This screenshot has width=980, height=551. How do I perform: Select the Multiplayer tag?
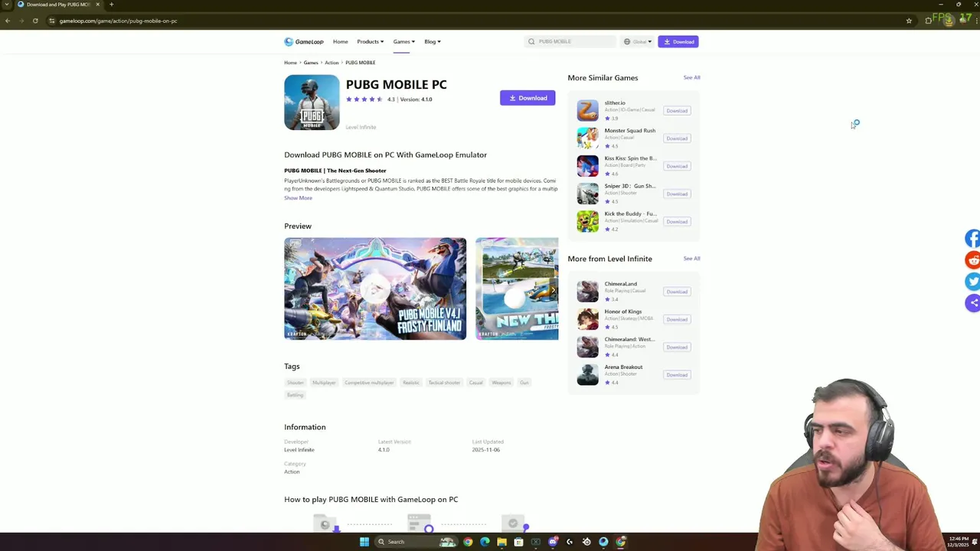(x=324, y=383)
